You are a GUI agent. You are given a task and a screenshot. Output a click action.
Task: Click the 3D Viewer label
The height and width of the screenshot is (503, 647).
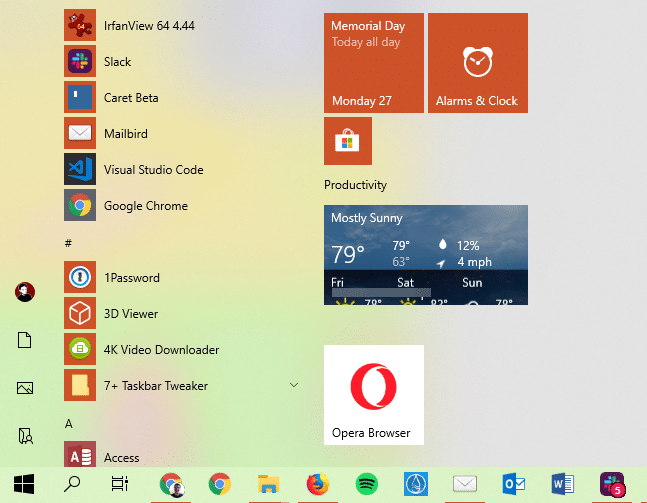[x=131, y=314]
